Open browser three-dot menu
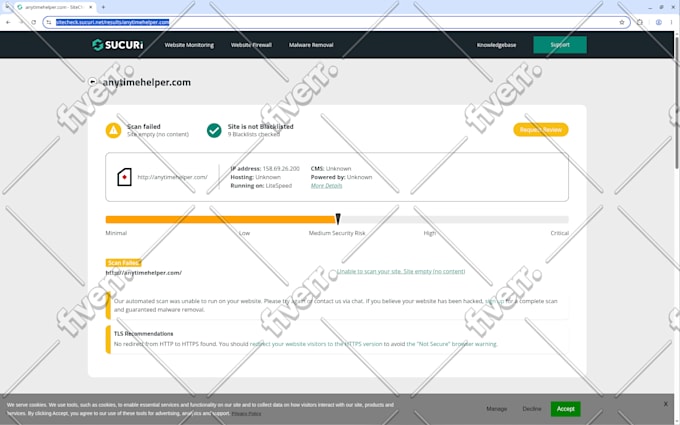Image resolution: width=680 pixels, height=425 pixels. coord(671,22)
